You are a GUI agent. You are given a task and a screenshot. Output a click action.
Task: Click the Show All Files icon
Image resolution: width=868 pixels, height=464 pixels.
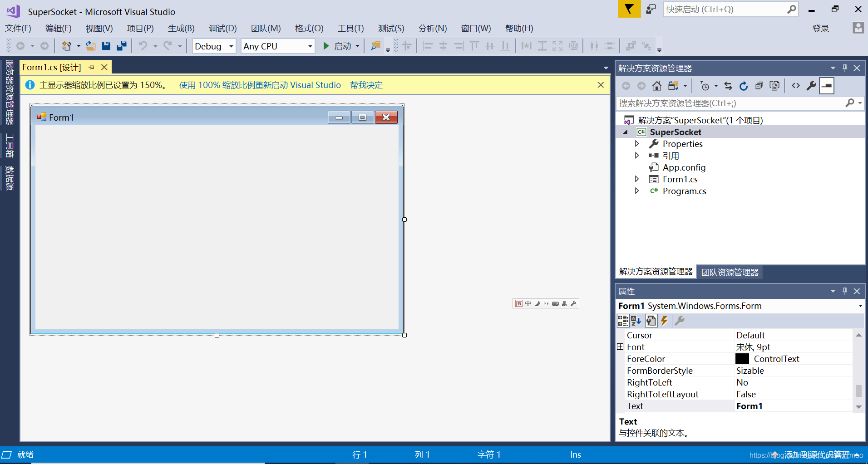774,86
